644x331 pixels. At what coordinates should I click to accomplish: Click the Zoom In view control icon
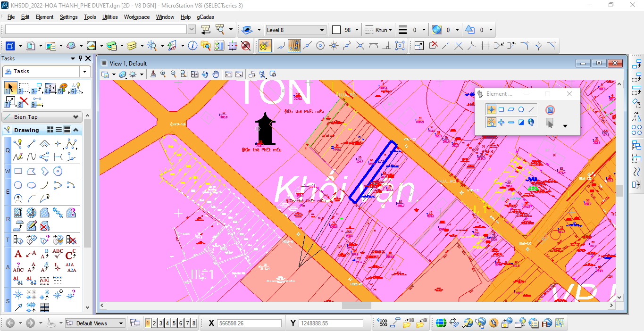163,74
